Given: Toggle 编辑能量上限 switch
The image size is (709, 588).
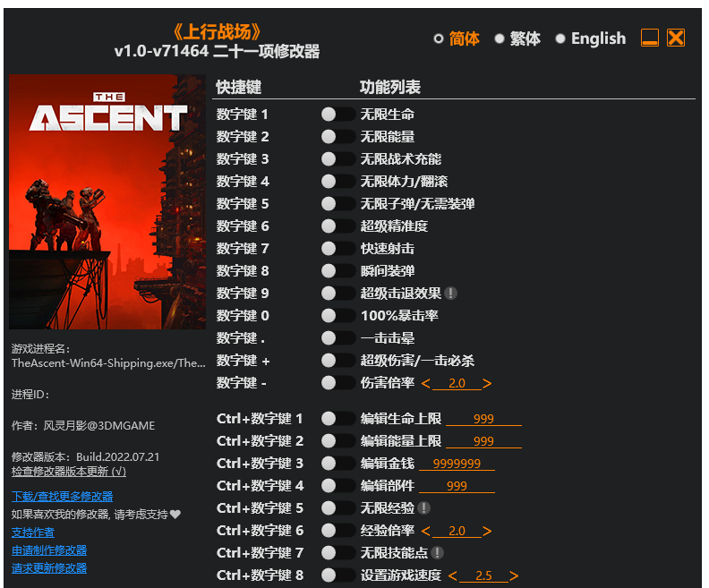Looking at the screenshot, I should tap(337, 441).
